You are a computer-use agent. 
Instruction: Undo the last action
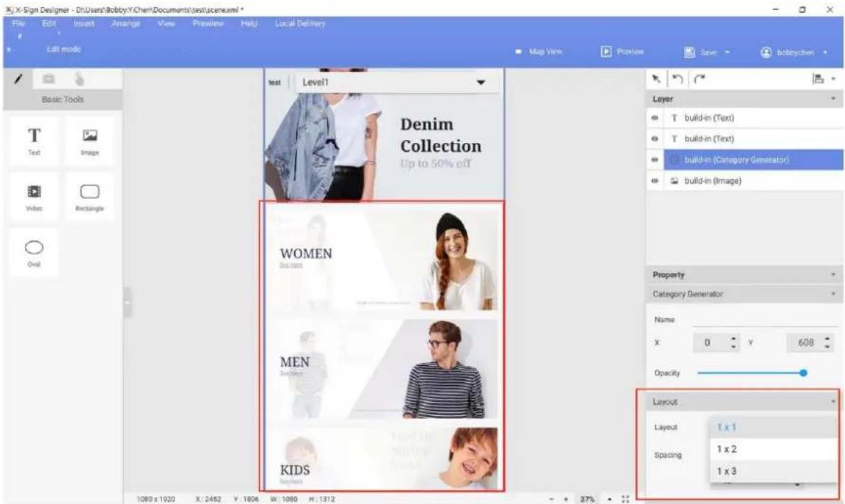point(677,79)
